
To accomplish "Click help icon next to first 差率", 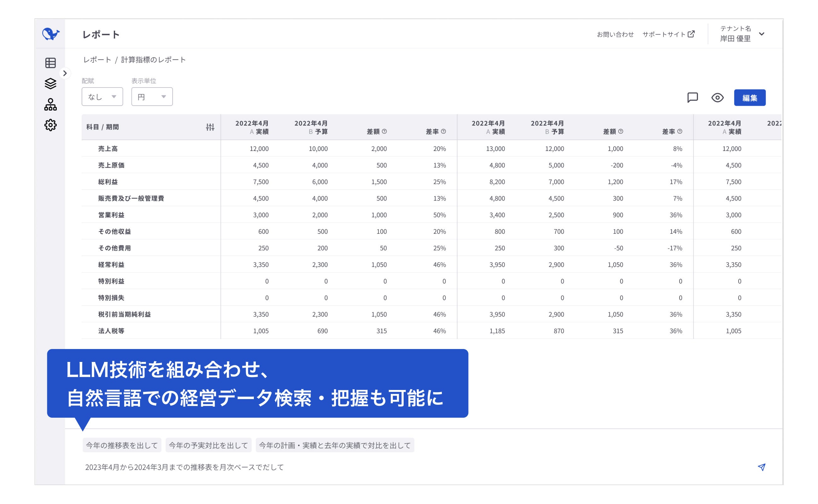I will [443, 131].
